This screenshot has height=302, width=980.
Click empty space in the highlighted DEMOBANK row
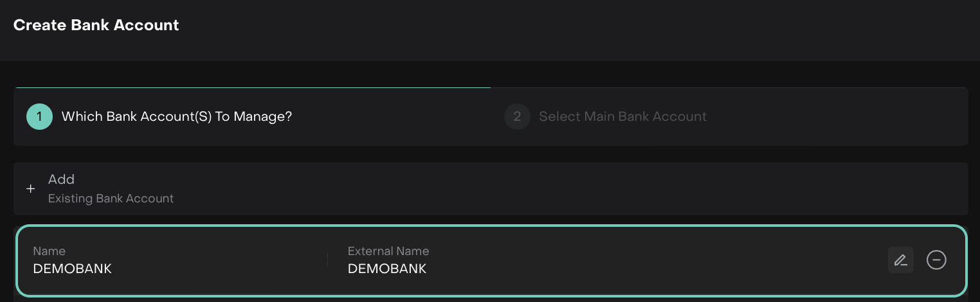click(x=643, y=260)
